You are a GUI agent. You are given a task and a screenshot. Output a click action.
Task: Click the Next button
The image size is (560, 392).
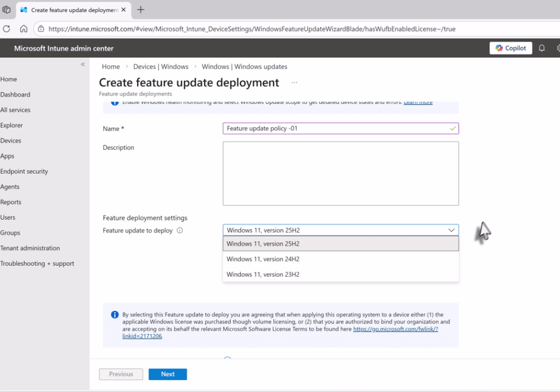pos(168,374)
